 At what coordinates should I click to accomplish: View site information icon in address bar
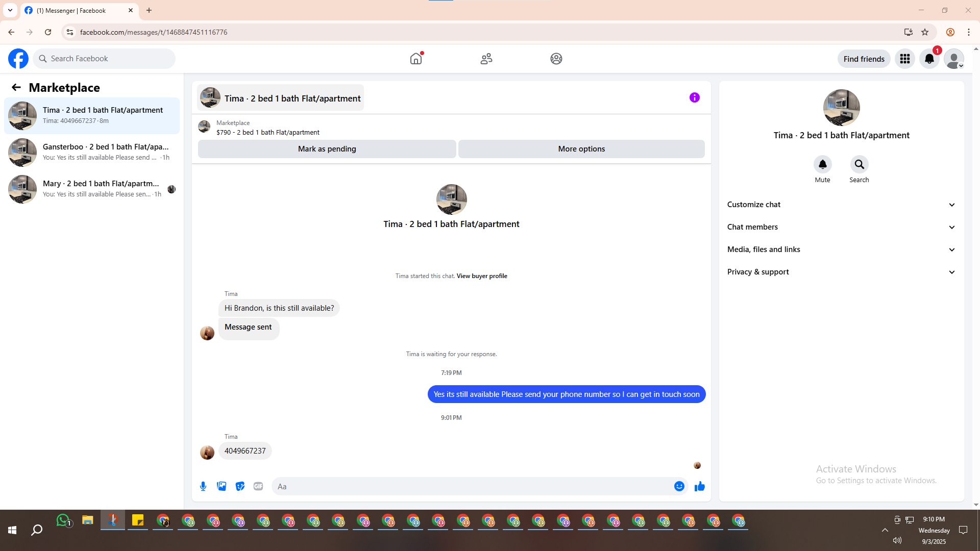[x=70, y=32]
